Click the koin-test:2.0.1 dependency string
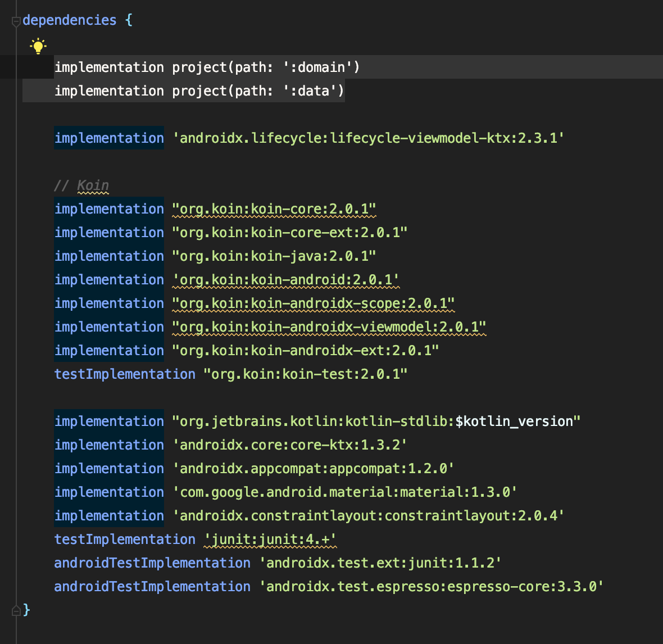663x644 pixels. (305, 374)
